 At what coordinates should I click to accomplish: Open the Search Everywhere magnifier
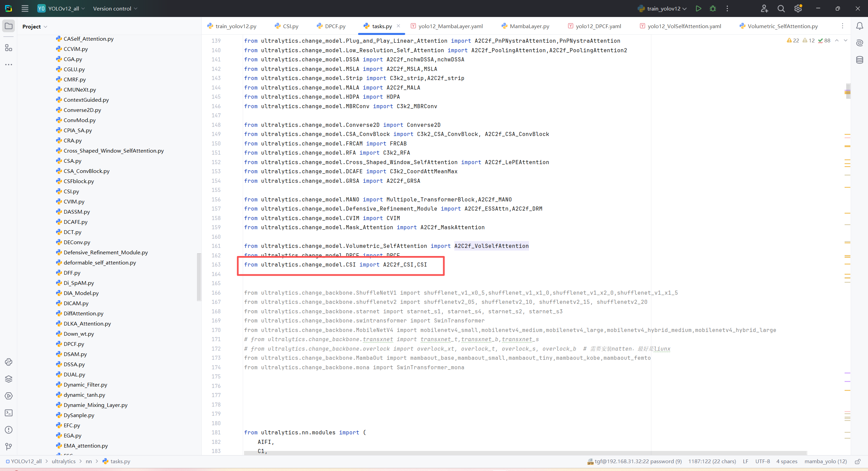[781, 8]
